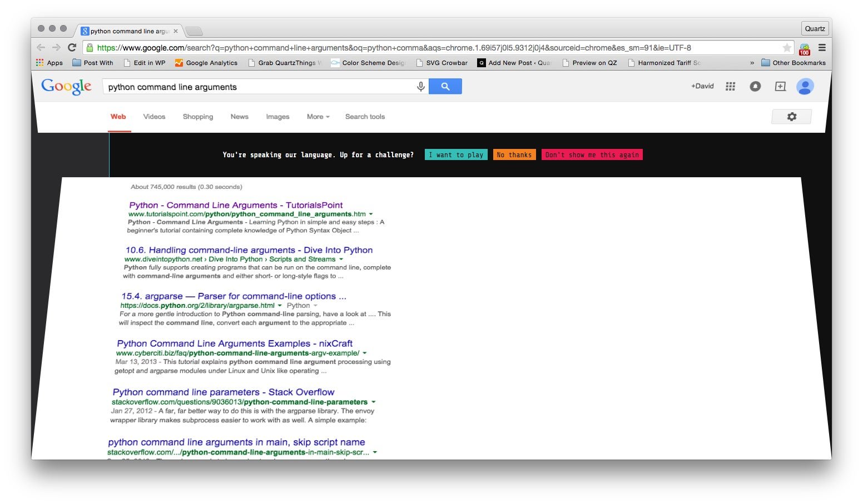The height and width of the screenshot is (504, 863).
Task: Open nixCraft Python Command Line Arguments Examples
Action: pos(235,343)
